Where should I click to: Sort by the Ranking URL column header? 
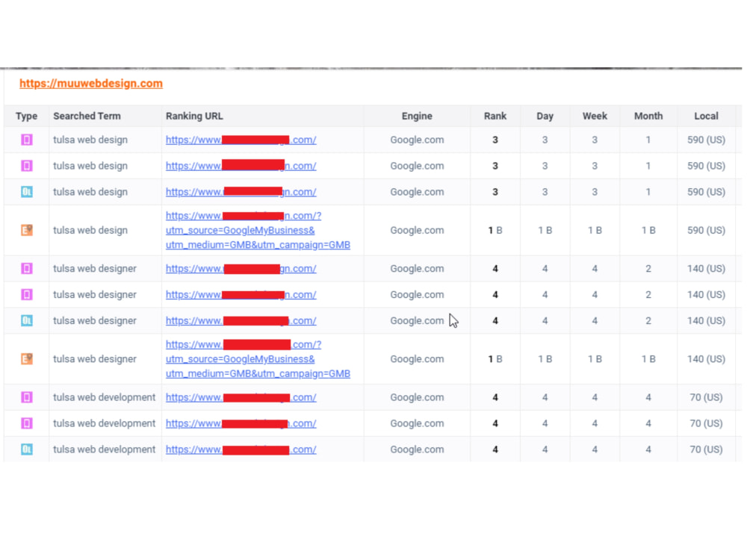tap(194, 116)
